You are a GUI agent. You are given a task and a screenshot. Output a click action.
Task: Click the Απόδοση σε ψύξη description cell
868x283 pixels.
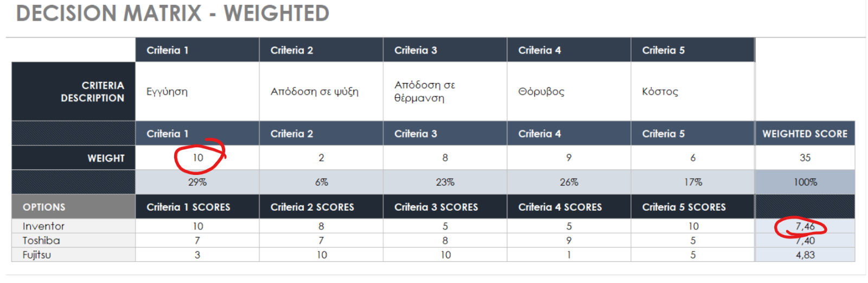coord(321,91)
